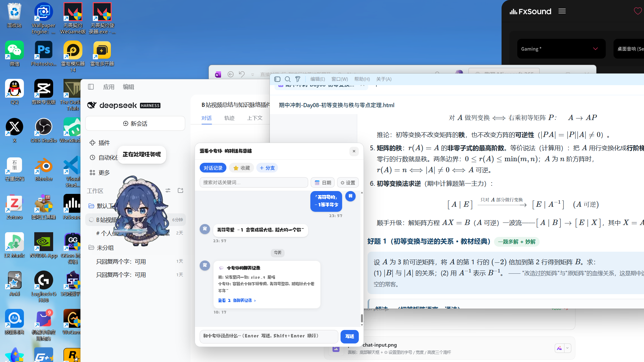Open the FxSound hamburger menu
Screen dimensions: 644x362
tap(562, 11)
